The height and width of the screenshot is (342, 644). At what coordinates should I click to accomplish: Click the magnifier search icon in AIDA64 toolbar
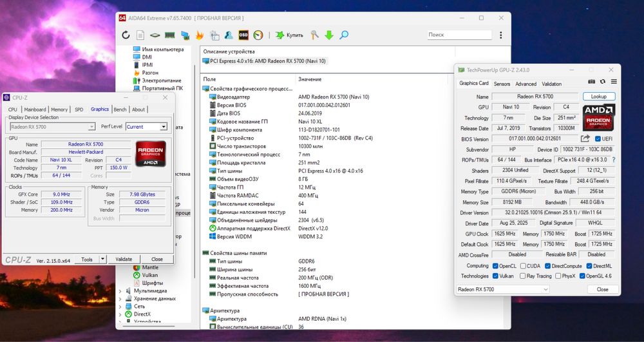344,35
